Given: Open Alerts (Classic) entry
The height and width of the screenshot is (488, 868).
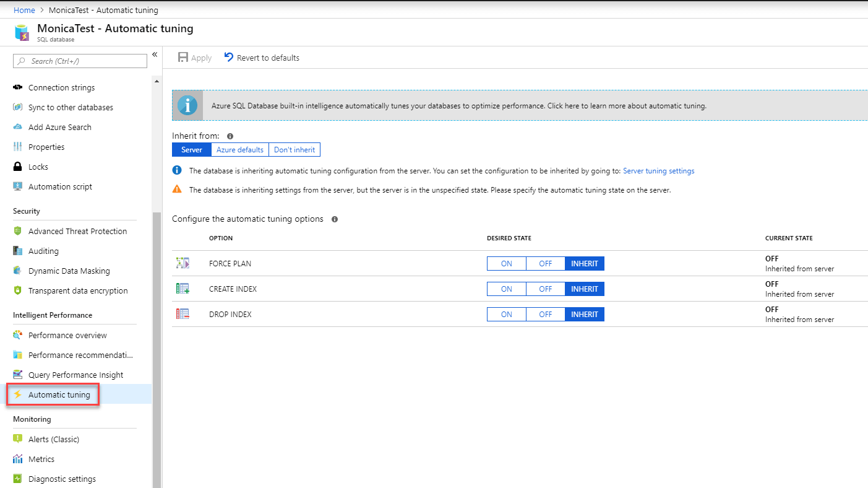Looking at the screenshot, I should (54, 439).
